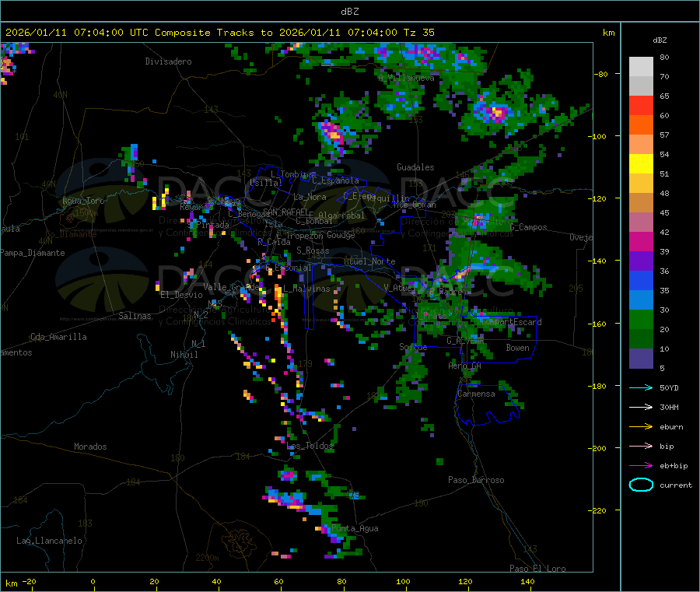Click the 80 dBZ color swatch
This screenshot has height=592, width=700.
coord(641,67)
